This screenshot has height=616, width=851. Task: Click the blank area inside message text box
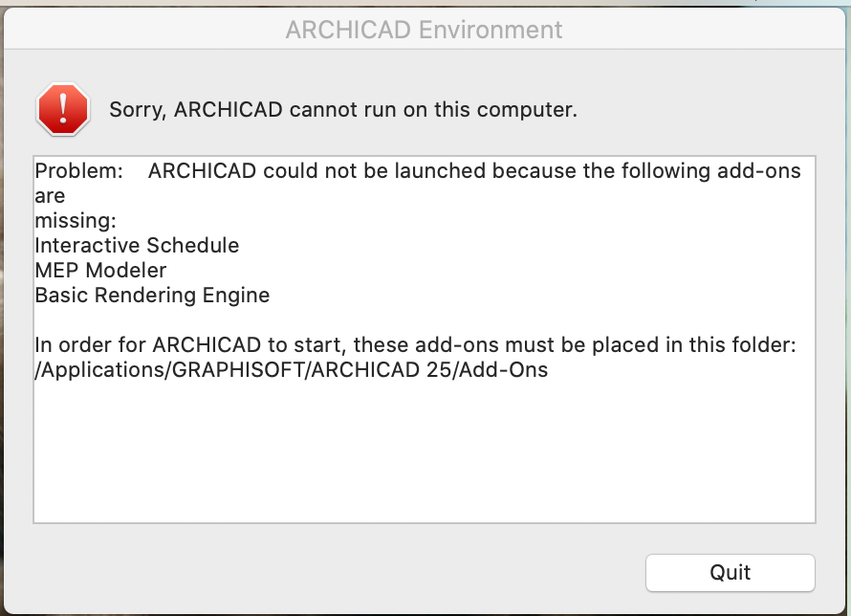point(424,450)
